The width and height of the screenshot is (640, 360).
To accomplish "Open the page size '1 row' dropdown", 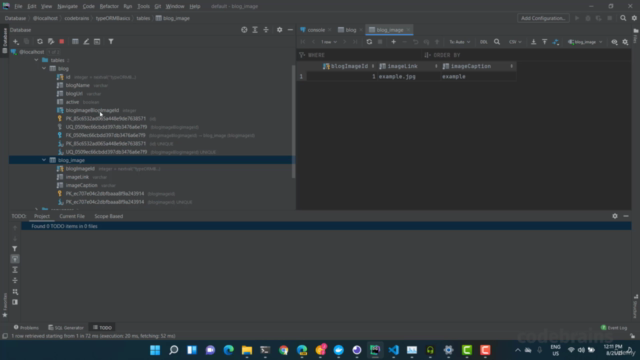I will (329, 42).
